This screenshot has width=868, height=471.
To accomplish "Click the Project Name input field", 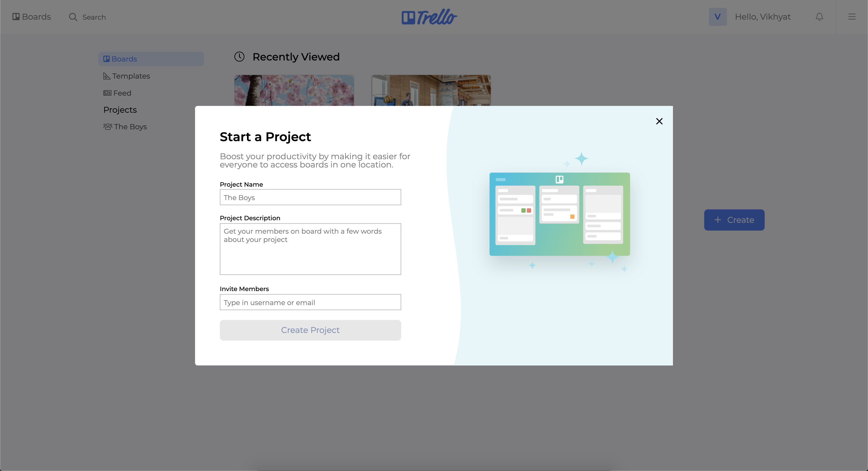I will pos(310,197).
